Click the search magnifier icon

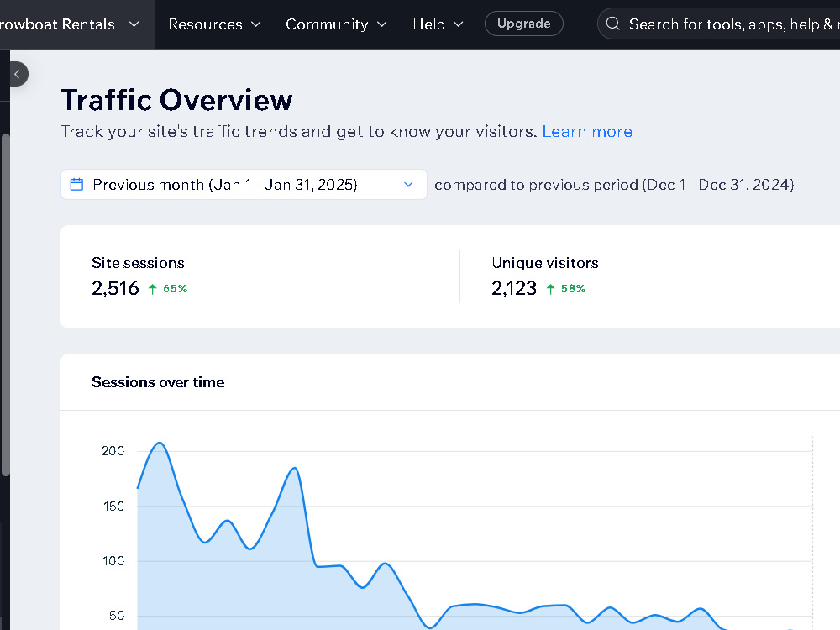pyautogui.click(x=613, y=24)
